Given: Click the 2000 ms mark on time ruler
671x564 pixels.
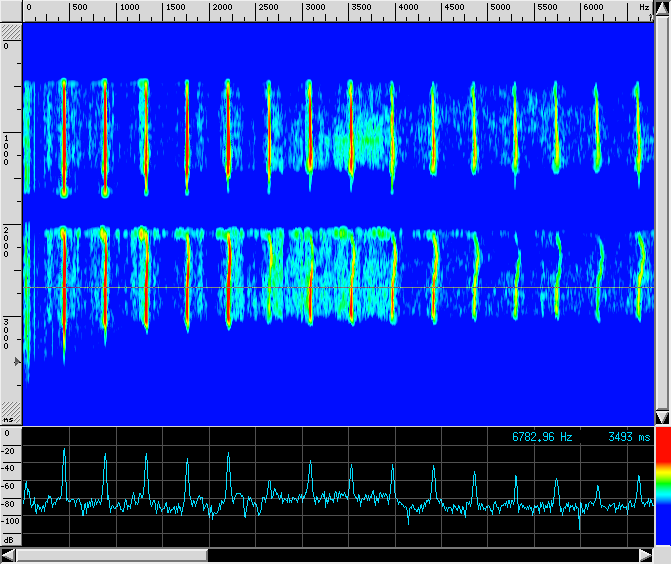Looking at the screenshot, I should tap(6, 242).
